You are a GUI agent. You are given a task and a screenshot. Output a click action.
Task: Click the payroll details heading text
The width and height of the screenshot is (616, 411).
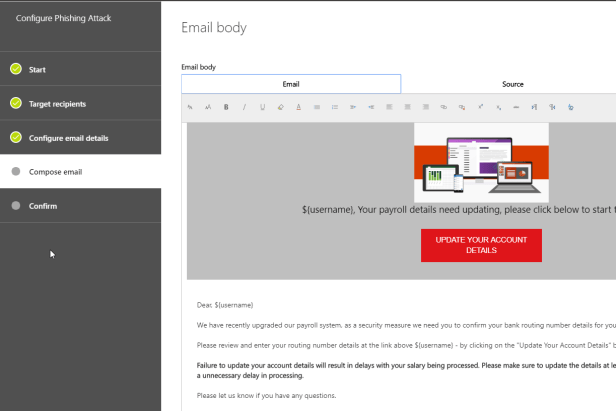click(458, 210)
